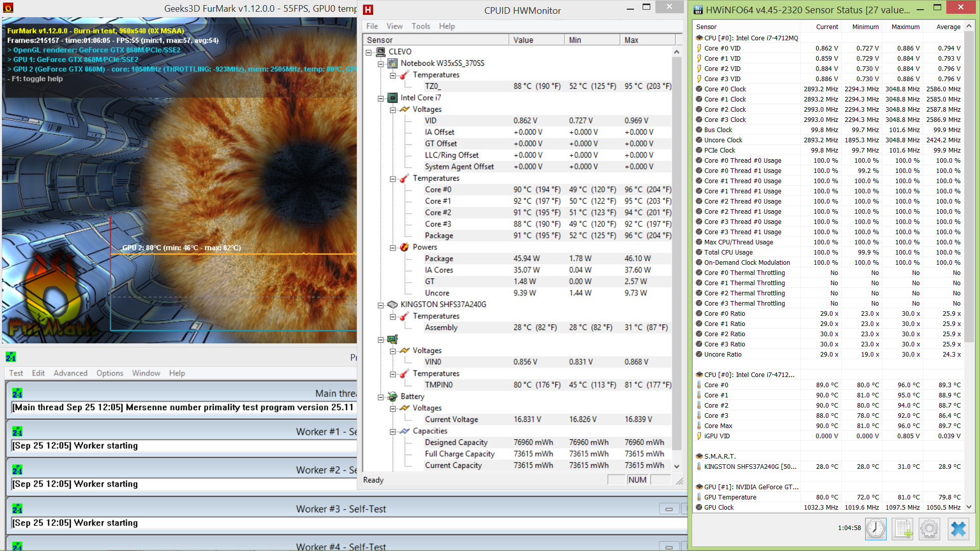Collapse Intel Core i7 node
The image size is (980, 551).
coord(381,98)
